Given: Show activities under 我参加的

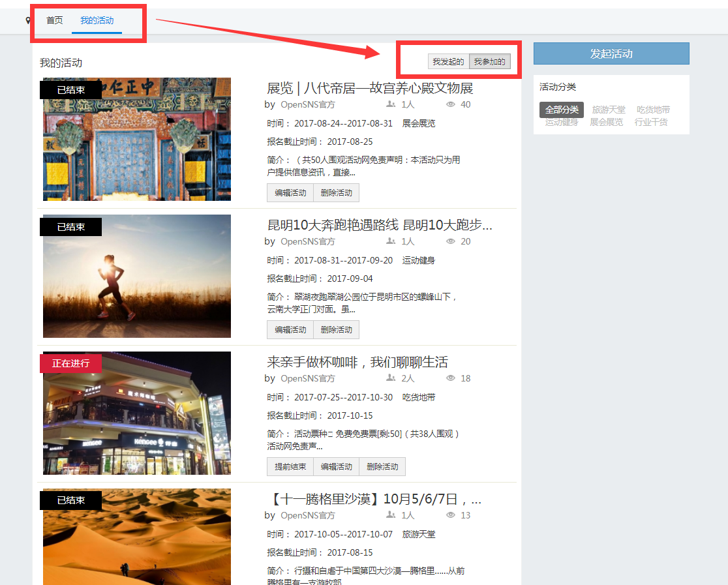Looking at the screenshot, I should 490,62.
